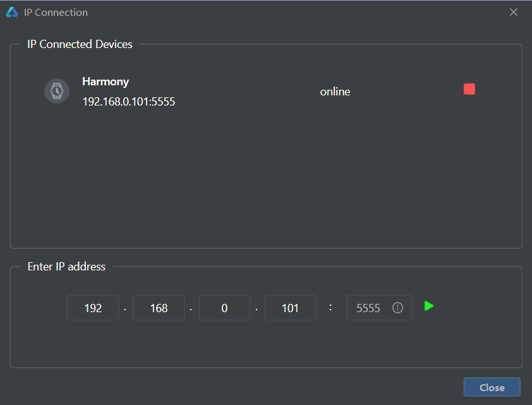532x405 pixels.
Task: Focus the first IP octet field (192)
Action: click(x=93, y=308)
